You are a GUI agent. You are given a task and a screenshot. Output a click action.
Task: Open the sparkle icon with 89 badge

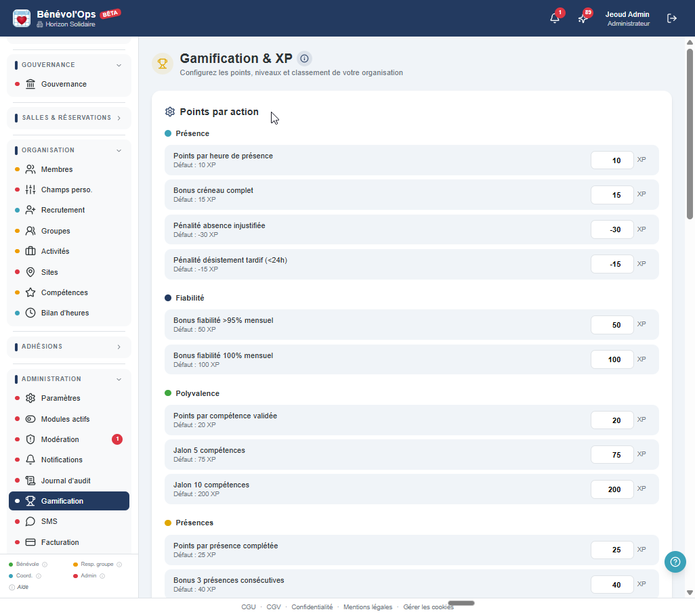pos(583,18)
